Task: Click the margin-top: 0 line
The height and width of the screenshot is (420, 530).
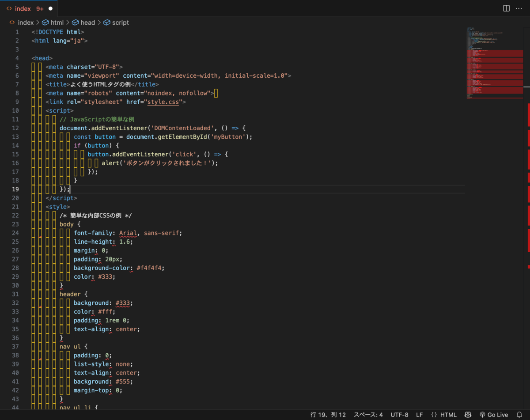Action: [x=98, y=390]
